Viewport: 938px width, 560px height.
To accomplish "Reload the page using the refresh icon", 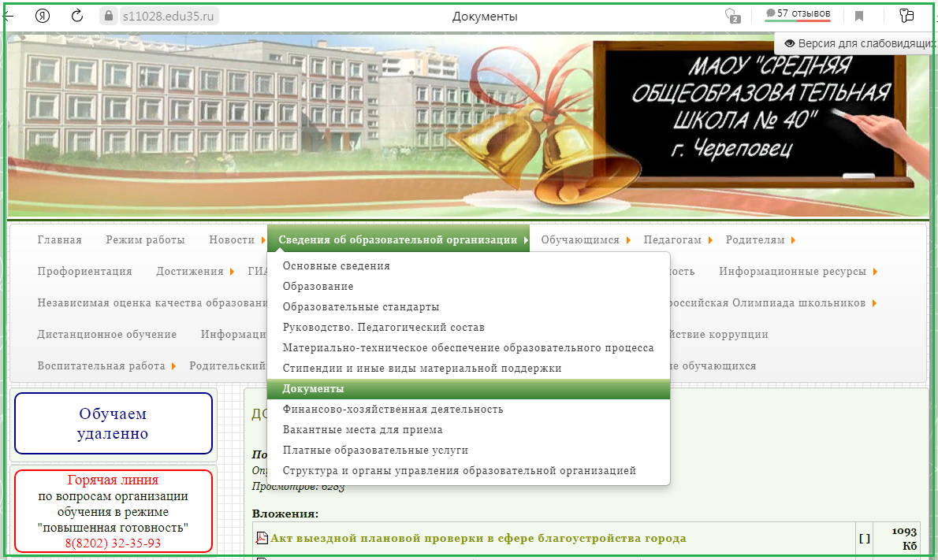I will pos(76,15).
